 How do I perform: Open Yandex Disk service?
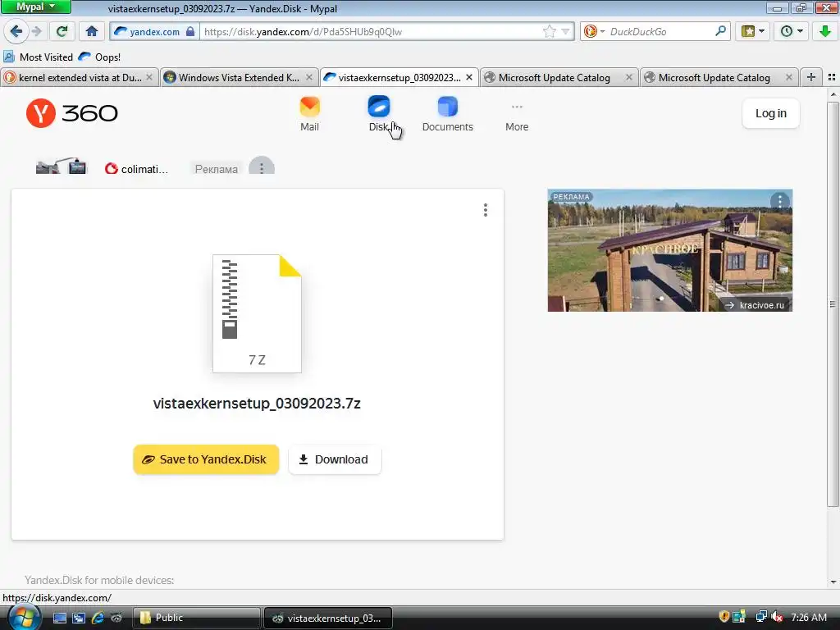point(379,114)
